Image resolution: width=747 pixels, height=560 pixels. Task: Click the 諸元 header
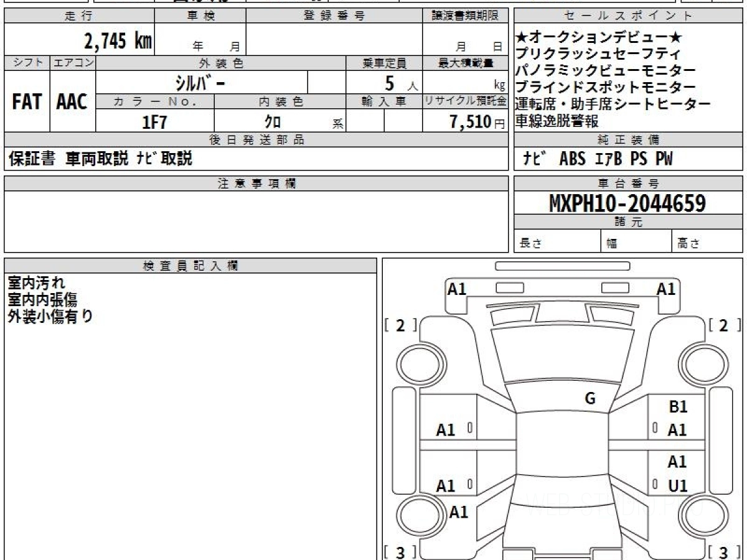click(629, 222)
